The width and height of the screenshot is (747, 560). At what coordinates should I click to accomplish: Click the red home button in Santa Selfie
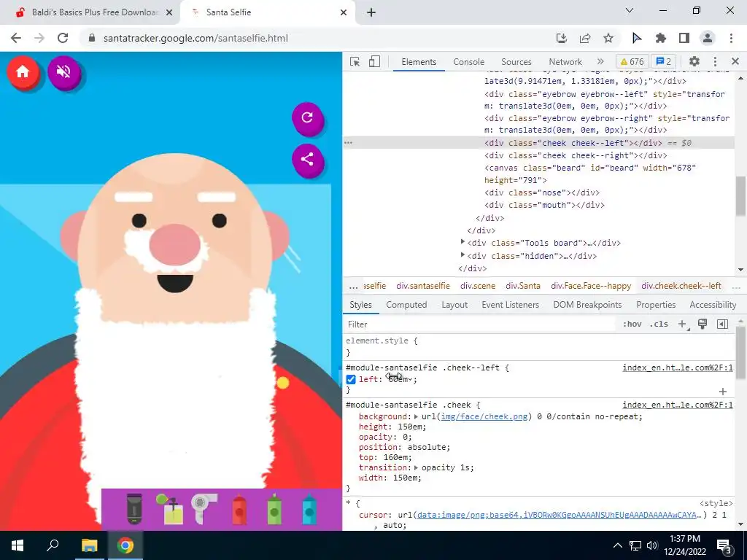tap(23, 72)
